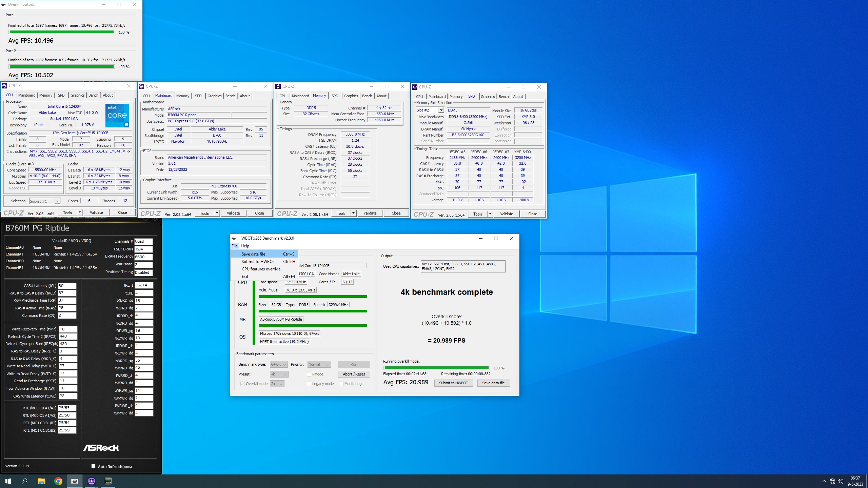Open clock and date in taskbar
The image size is (868, 488).
tap(855, 481)
